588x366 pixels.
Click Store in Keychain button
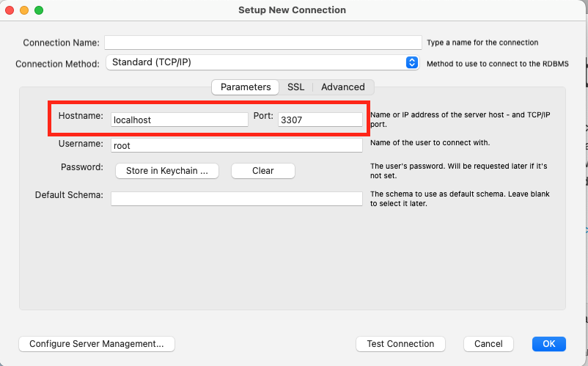(x=167, y=171)
